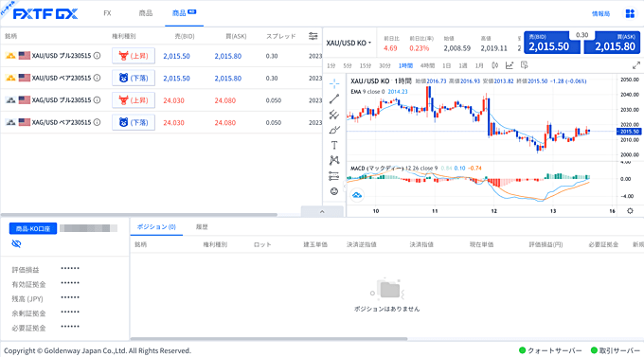This screenshot has height=357, width=644.
Task: Set chart timeframe to 5分
Action: click(348, 65)
